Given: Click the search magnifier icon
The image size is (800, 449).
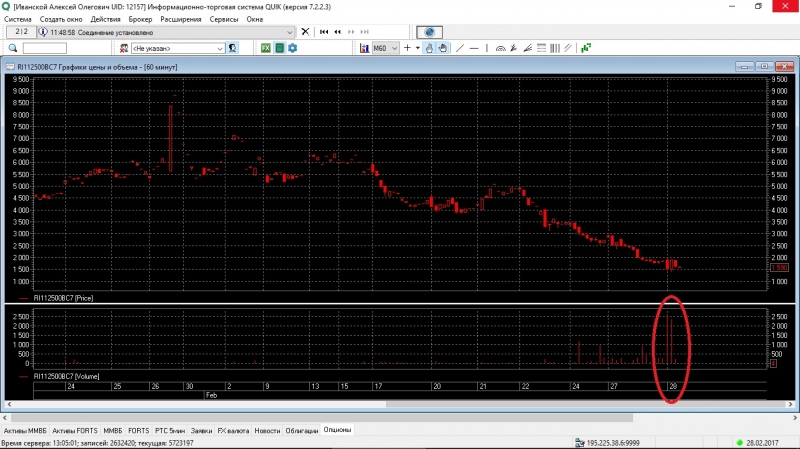Looking at the screenshot, I should (x=13, y=48).
